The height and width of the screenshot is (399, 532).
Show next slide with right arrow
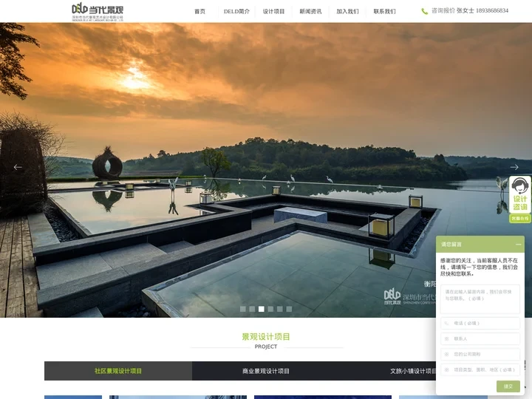(514, 167)
